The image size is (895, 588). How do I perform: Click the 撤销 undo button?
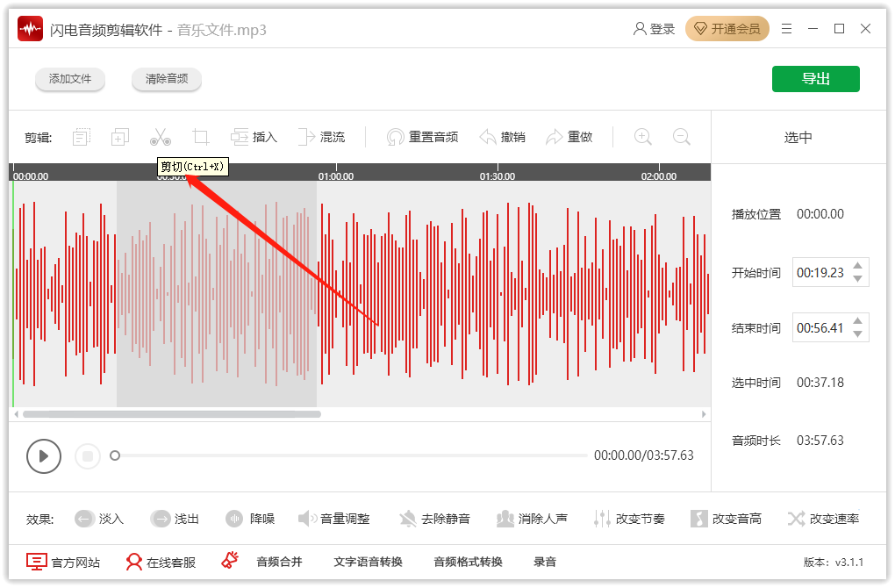[502, 137]
